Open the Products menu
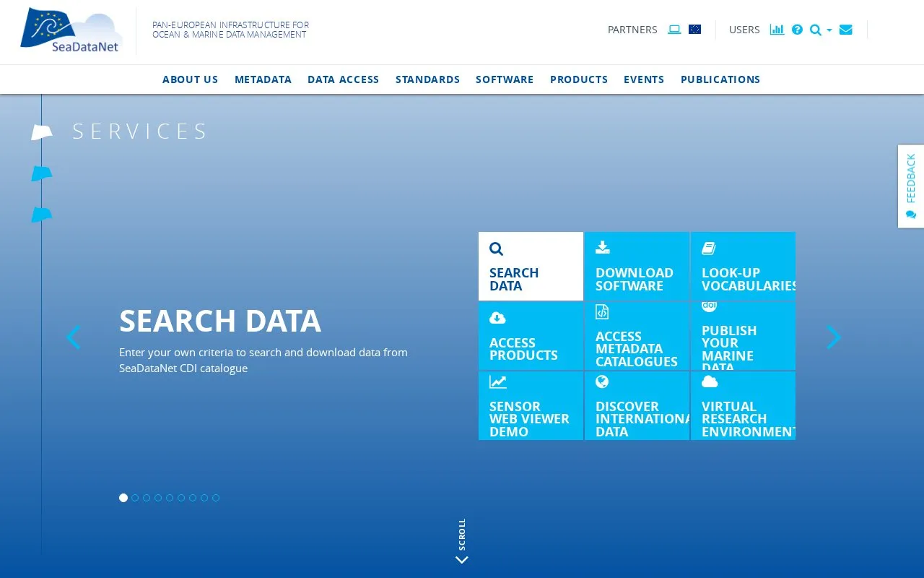Viewport: 924px width, 578px height. (x=579, y=79)
